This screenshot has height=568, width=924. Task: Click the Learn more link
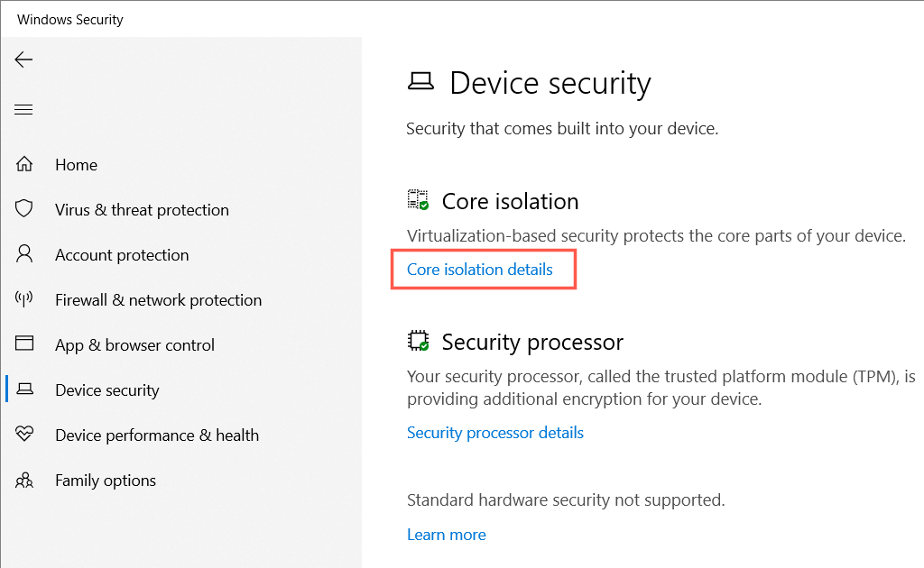(x=446, y=535)
